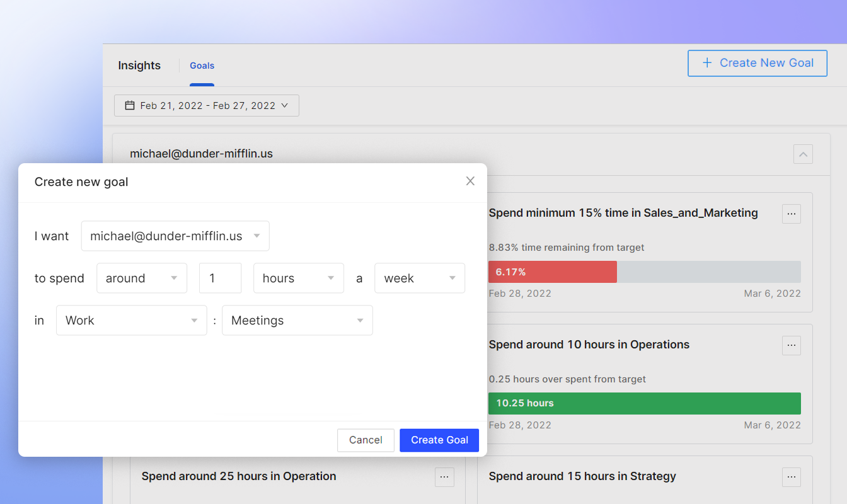Open the 'Work' category dropdown

tap(132, 320)
